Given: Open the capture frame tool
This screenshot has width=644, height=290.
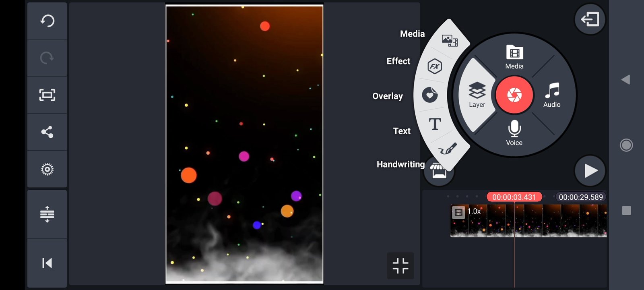Looking at the screenshot, I should tap(47, 95).
